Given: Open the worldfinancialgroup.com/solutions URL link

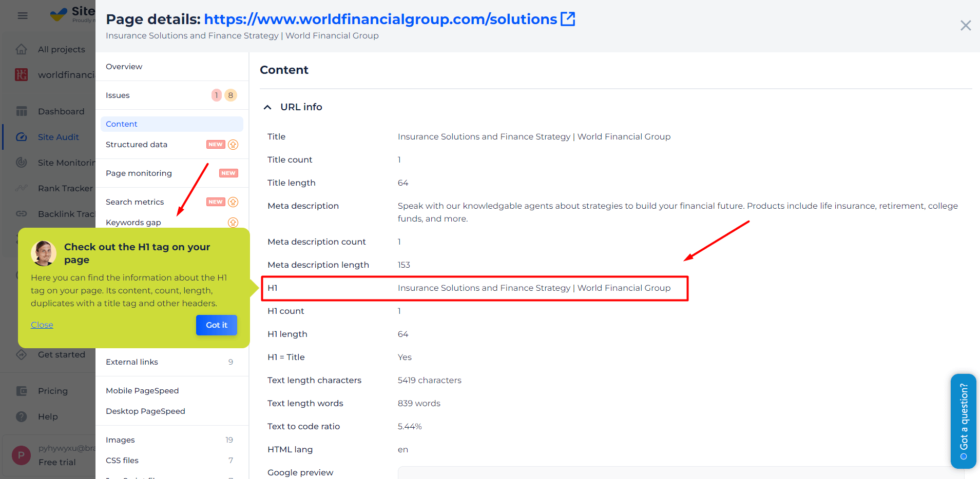Looking at the screenshot, I should click(x=380, y=19).
